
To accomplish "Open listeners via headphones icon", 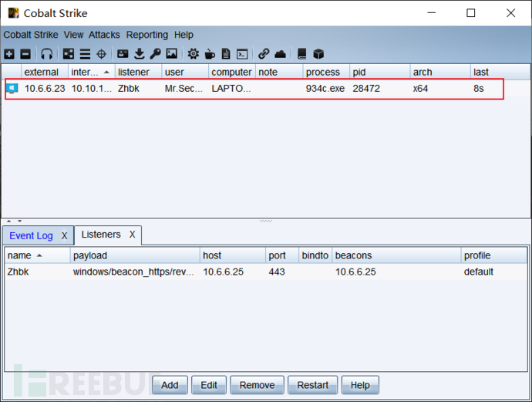I will pos(47,54).
